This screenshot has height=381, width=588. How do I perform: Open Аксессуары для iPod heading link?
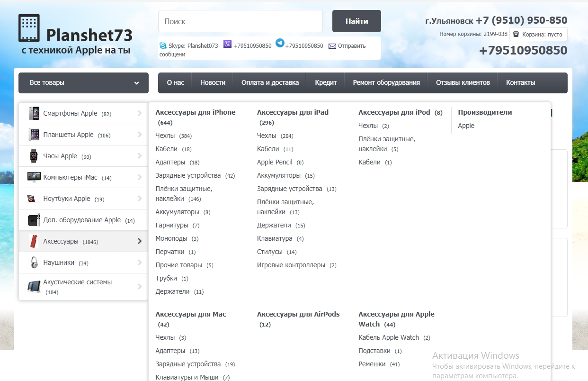394,112
